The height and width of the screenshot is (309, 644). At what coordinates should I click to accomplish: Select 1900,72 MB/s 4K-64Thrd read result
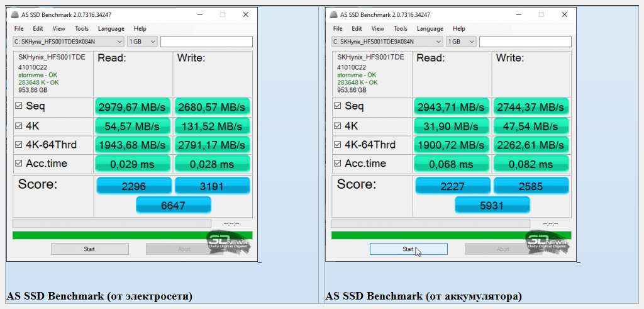[x=451, y=145]
